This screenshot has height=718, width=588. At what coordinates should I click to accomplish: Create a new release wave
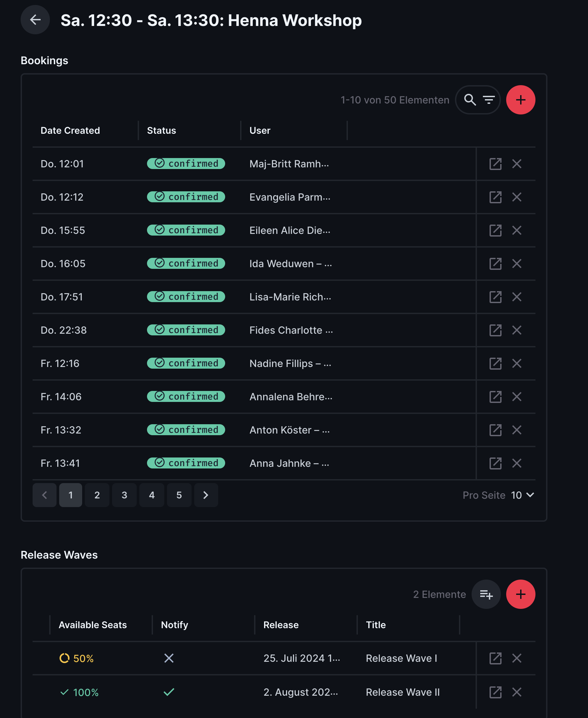520,594
